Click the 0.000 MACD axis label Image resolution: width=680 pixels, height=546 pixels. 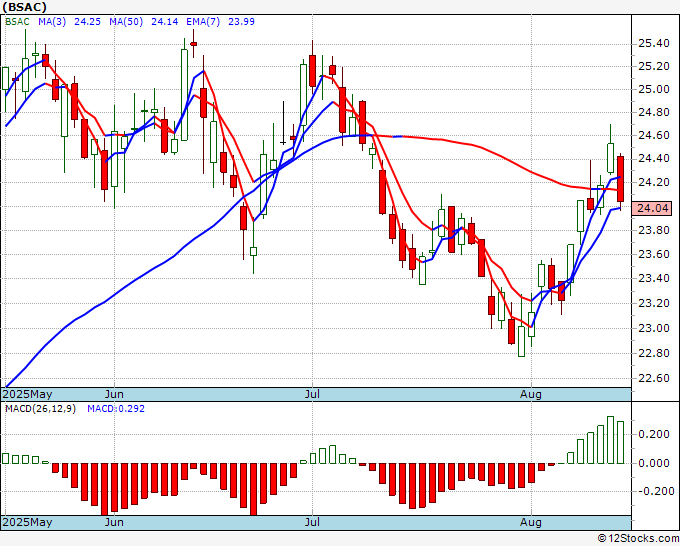(654, 463)
